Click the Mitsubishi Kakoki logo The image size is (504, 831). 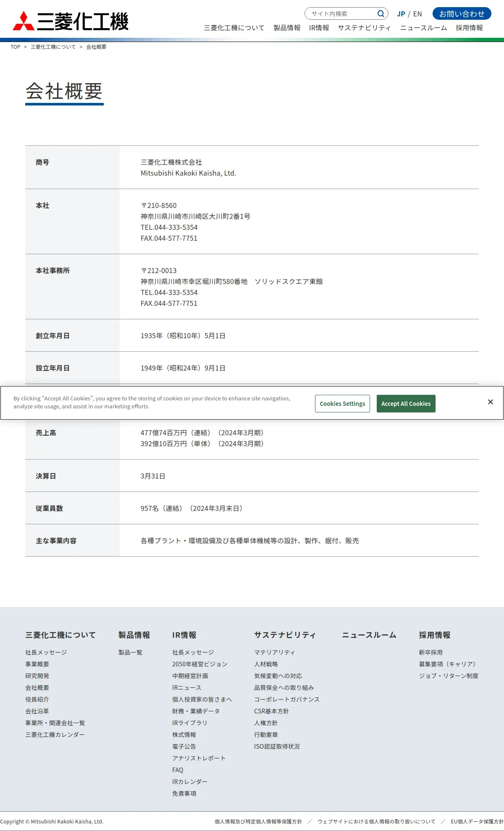(71, 21)
